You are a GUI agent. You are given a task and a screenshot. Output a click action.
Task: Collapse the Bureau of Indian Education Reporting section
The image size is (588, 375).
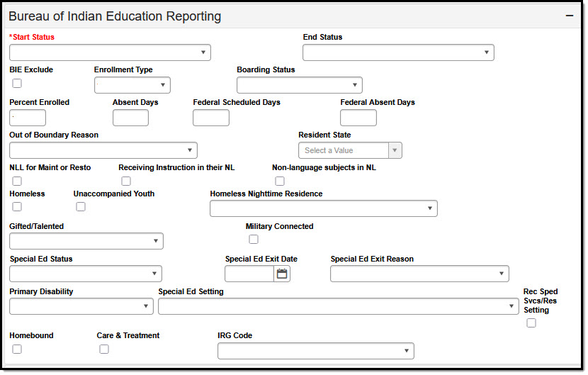[570, 16]
